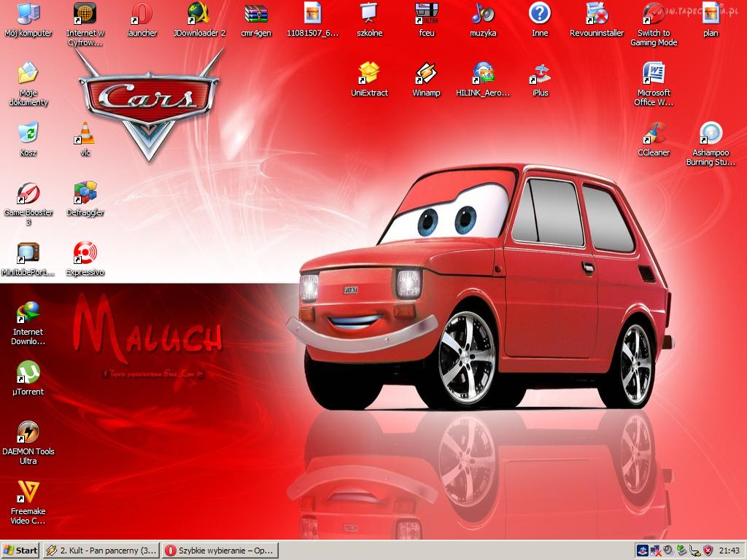This screenshot has height=560, width=747.
Task: Click the safely remove hardware tray icon
Action: click(682, 551)
